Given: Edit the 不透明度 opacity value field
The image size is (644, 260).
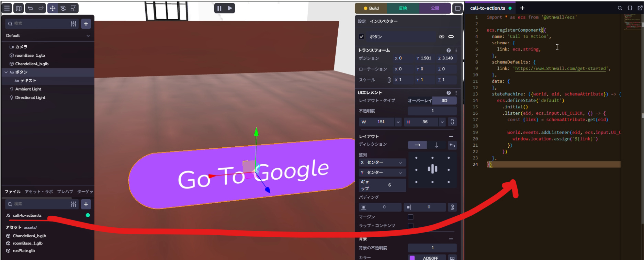Looking at the screenshot, I should 432,111.
